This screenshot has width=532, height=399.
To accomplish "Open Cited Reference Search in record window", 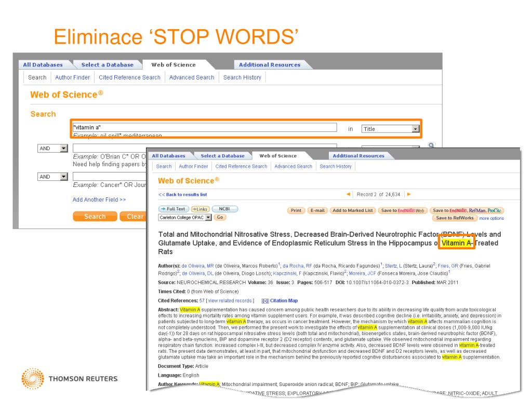I will click(x=241, y=166).
